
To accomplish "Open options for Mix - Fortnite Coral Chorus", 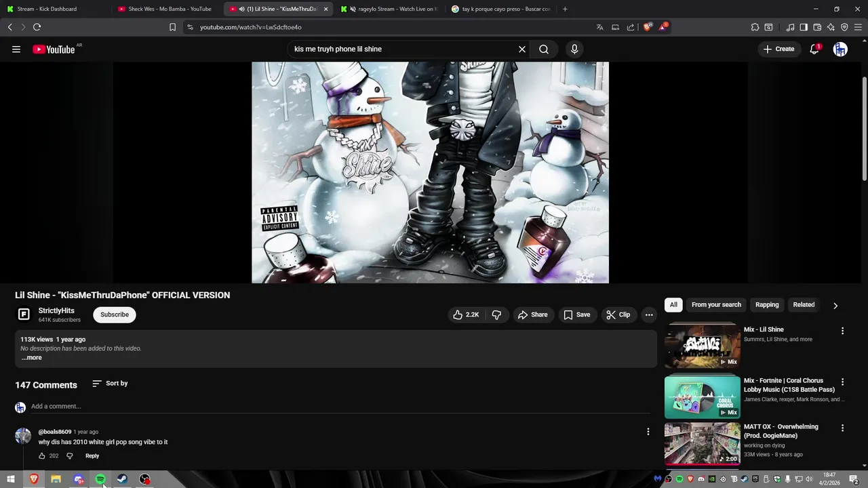I will coord(843,382).
